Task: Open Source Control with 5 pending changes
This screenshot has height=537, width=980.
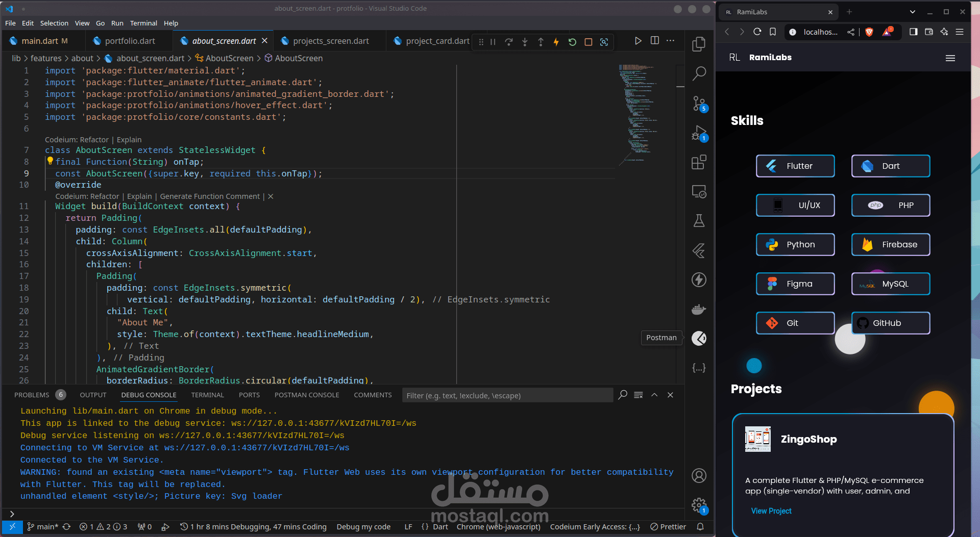Action: 699,104
